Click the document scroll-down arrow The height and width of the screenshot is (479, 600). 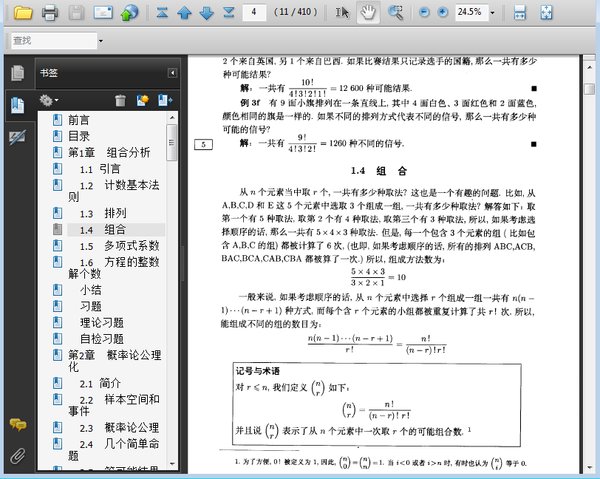tap(590, 468)
